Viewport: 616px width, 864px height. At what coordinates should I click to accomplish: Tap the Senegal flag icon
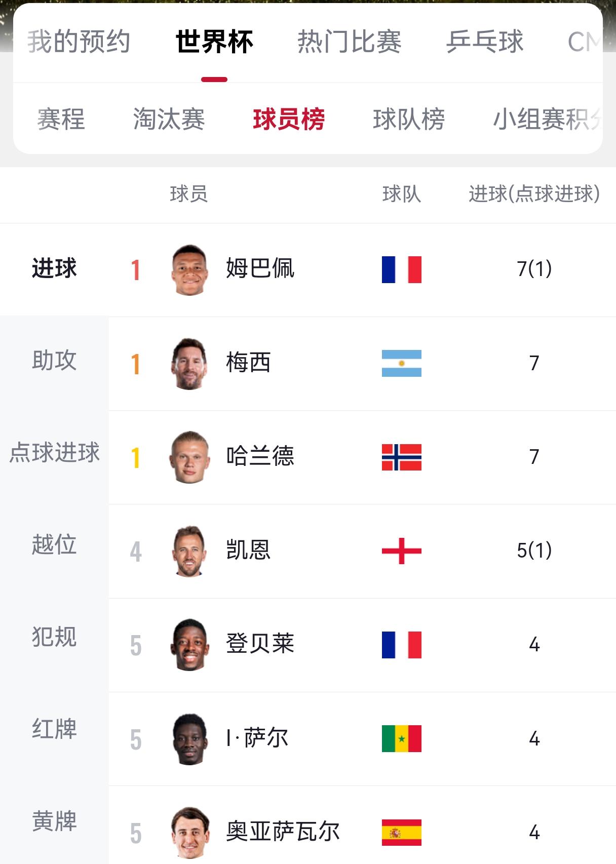pos(401,738)
